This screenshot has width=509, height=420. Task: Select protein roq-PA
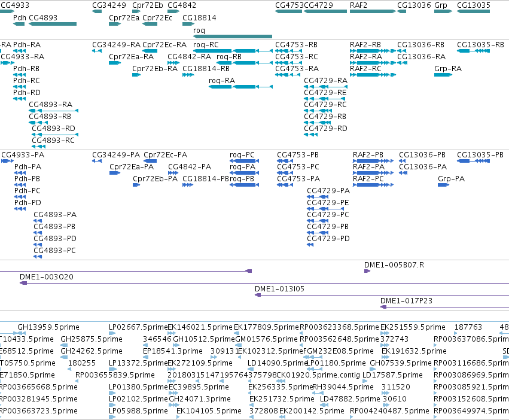pyautogui.click(x=245, y=173)
